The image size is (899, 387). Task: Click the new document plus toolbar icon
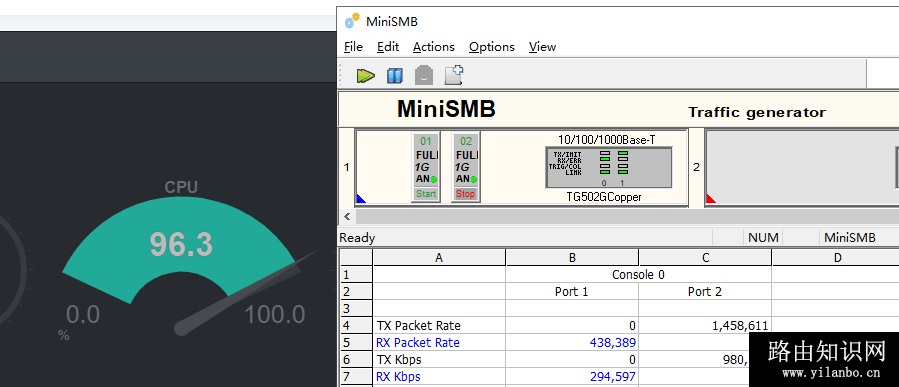pos(454,75)
